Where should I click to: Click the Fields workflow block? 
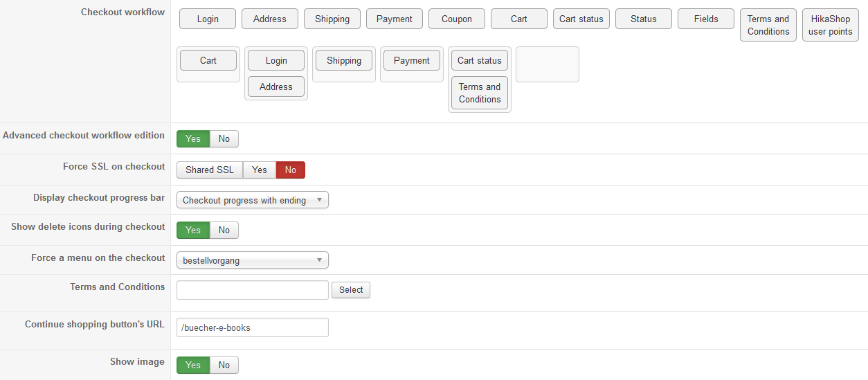tap(706, 19)
